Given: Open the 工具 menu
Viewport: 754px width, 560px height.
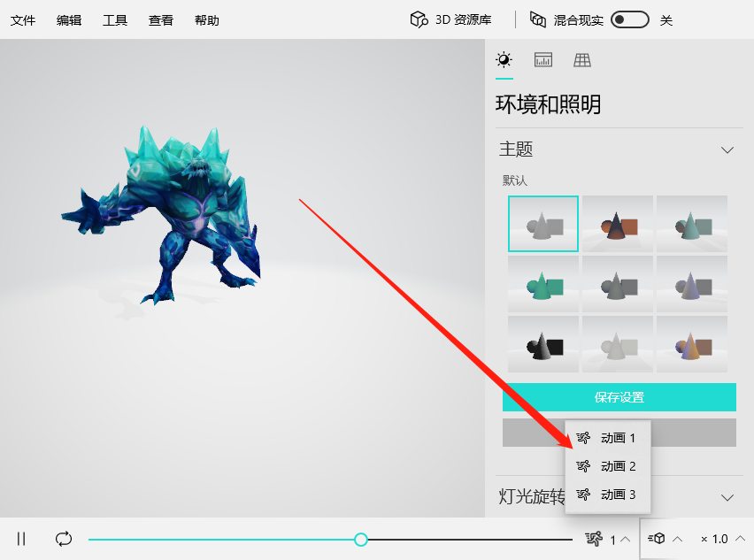Looking at the screenshot, I should point(115,20).
